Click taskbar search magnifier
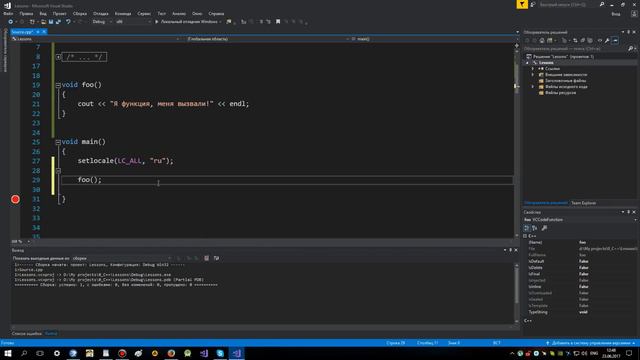This screenshot has height=360, width=640. point(24,353)
